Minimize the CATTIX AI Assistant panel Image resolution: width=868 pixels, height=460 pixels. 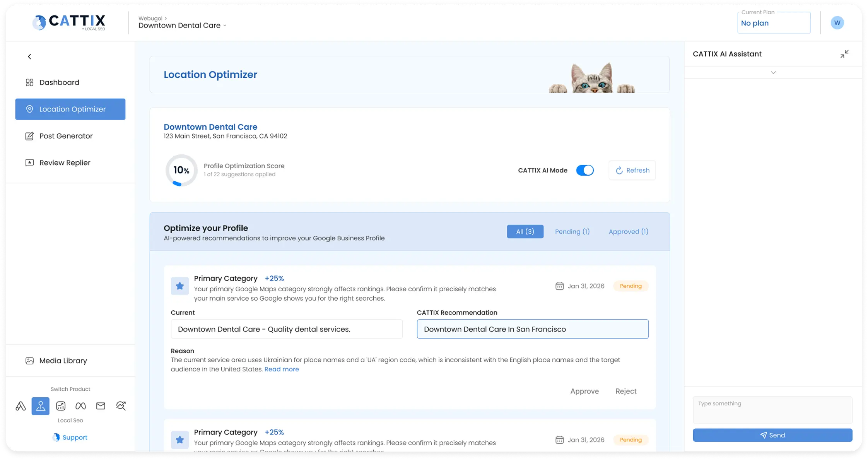[x=844, y=54]
